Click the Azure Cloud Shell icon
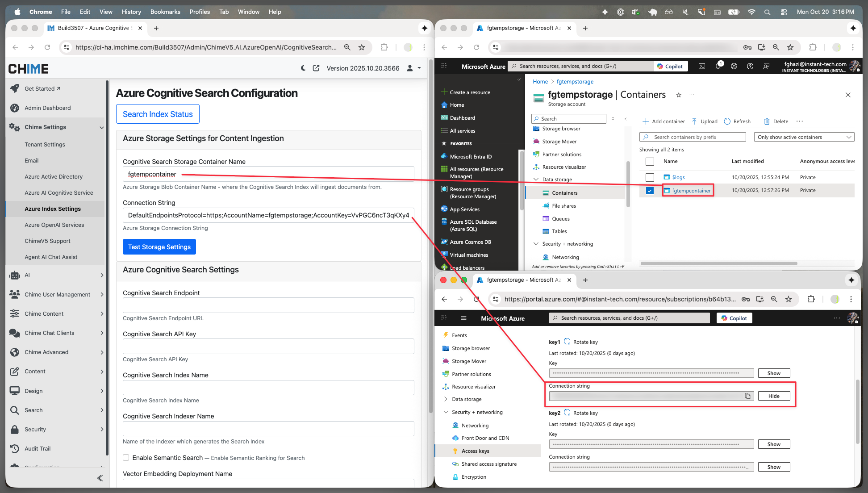The height and width of the screenshot is (493, 868). [702, 66]
